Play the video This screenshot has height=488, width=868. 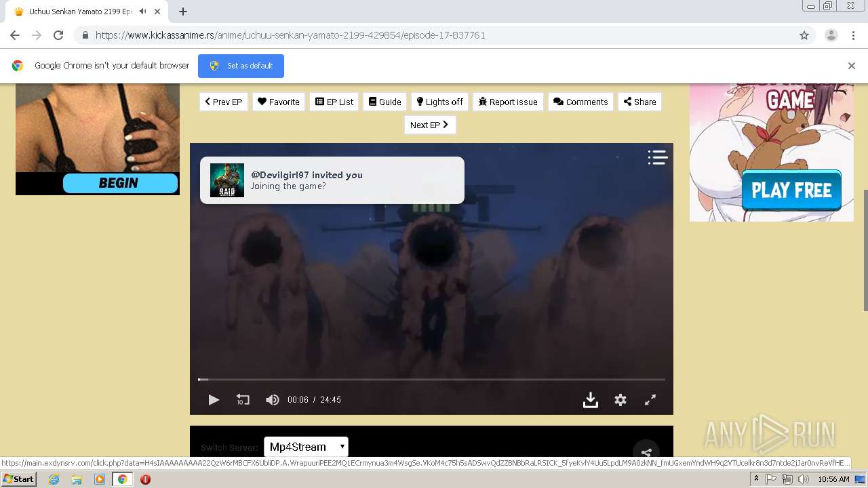pyautogui.click(x=214, y=400)
